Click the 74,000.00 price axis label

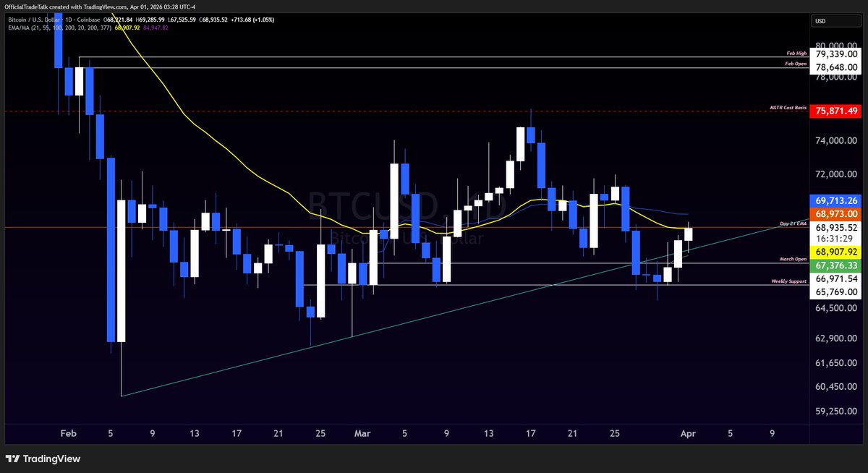836,141
